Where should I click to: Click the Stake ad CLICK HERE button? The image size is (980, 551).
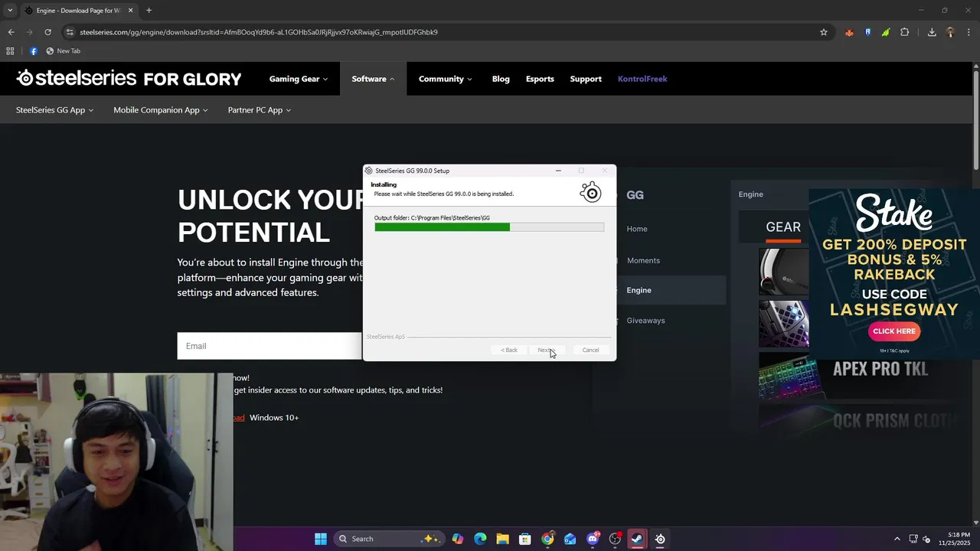[x=894, y=331]
